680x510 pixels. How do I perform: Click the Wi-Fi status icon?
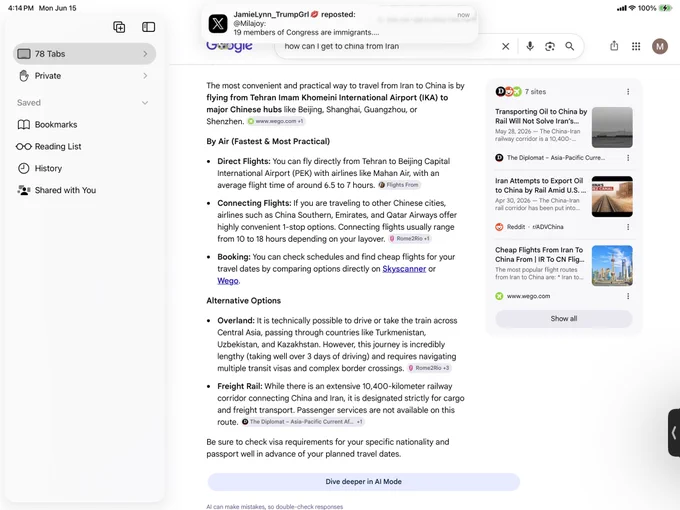click(632, 8)
